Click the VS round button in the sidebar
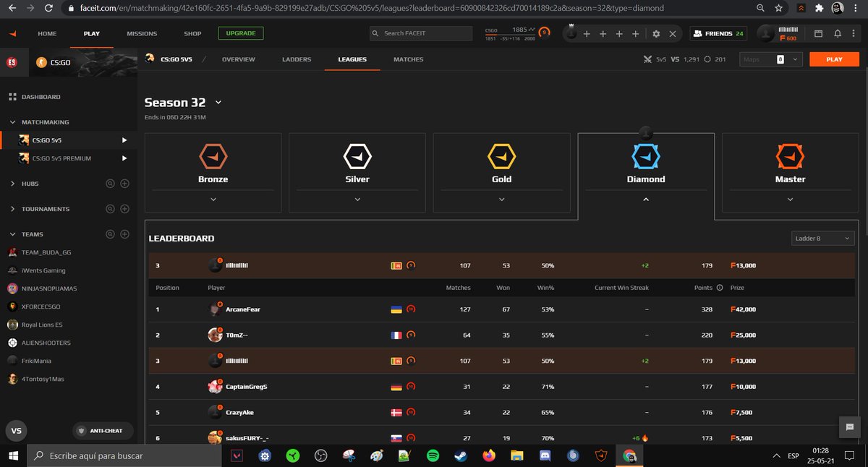 click(x=16, y=431)
